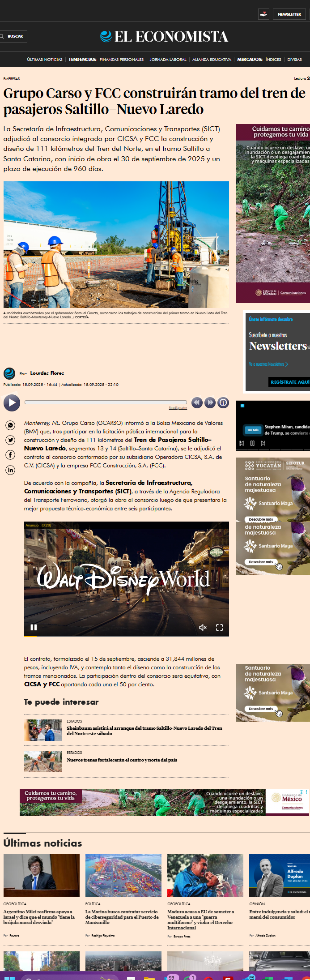Rewind the ReadSpeaker audio
The height and width of the screenshot is (980, 310).
tap(197, 402)
